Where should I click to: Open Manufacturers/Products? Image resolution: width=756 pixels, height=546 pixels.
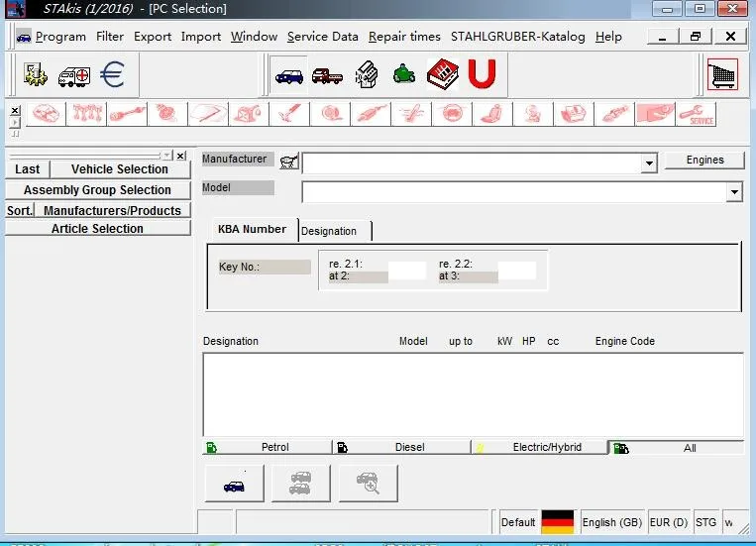coord(112,211)
